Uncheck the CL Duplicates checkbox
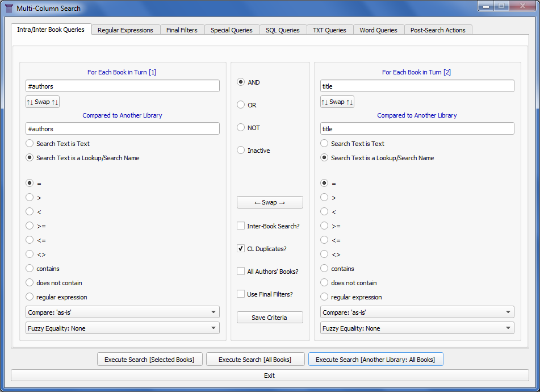The image size is (540, 392). click(241, 249)
